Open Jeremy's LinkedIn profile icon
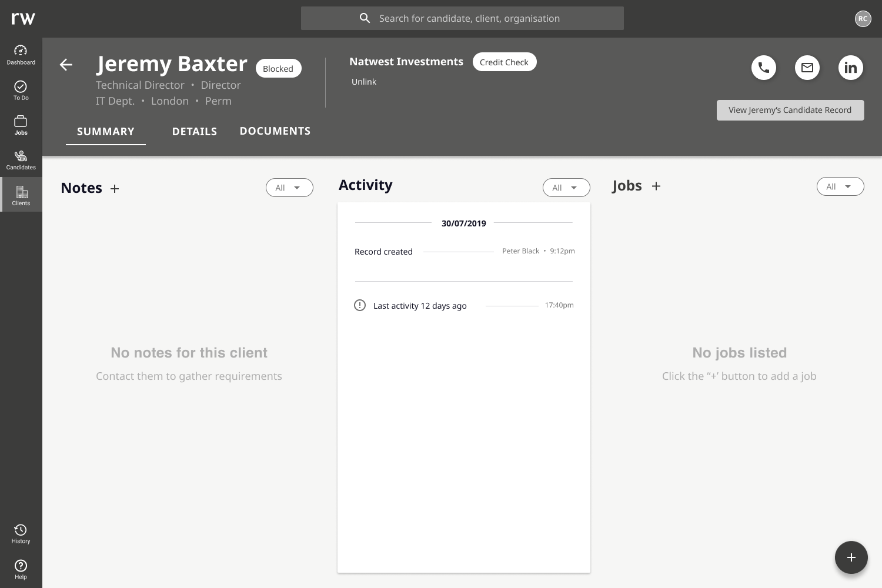882x588 pixels. pos(851,68)
